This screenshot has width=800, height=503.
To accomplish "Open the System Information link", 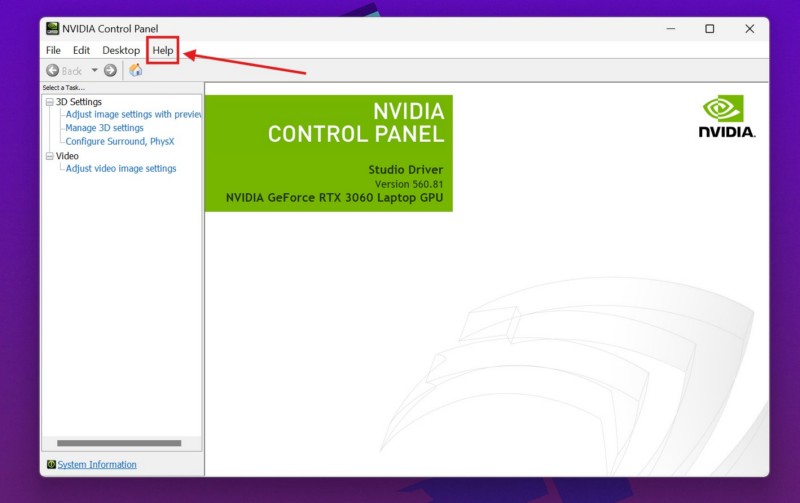I will 97,465.
